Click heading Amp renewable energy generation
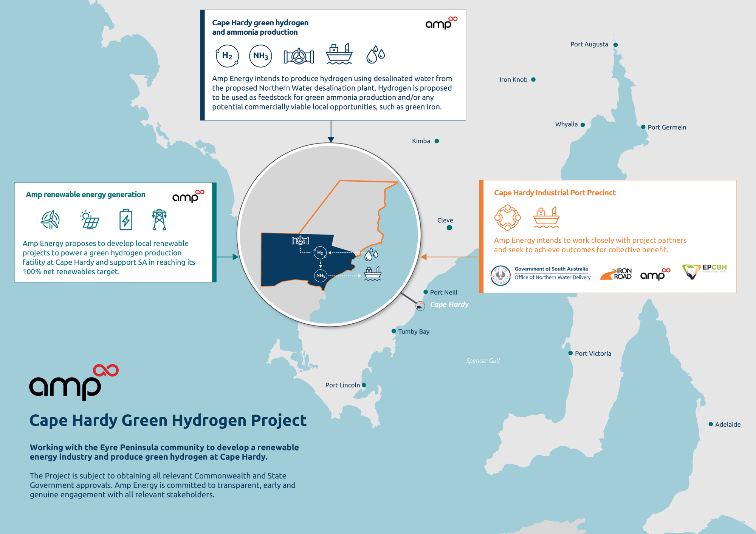 (85, 194)
